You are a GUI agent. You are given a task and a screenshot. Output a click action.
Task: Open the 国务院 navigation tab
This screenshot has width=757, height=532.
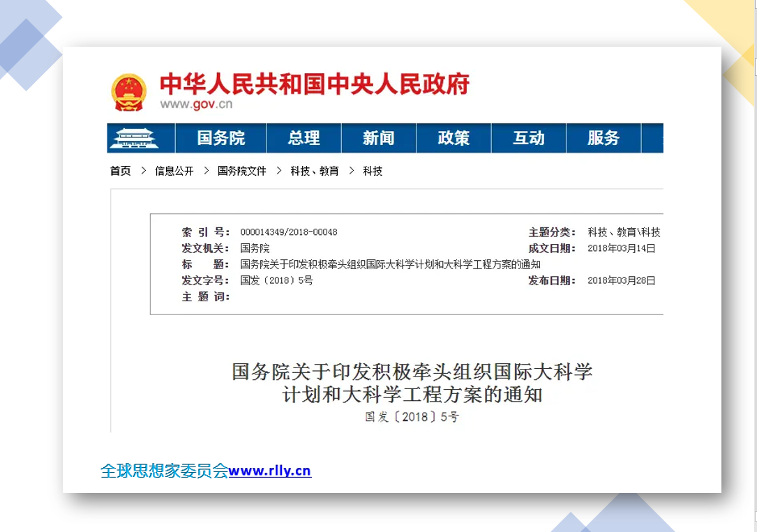click(x=221, y=138)
